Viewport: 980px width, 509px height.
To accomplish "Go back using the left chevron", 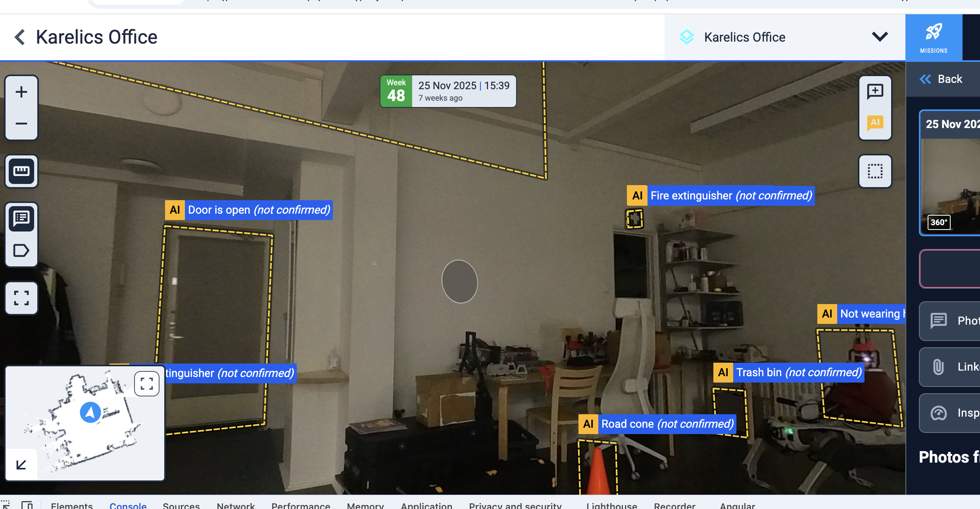I will click(20, 37).
